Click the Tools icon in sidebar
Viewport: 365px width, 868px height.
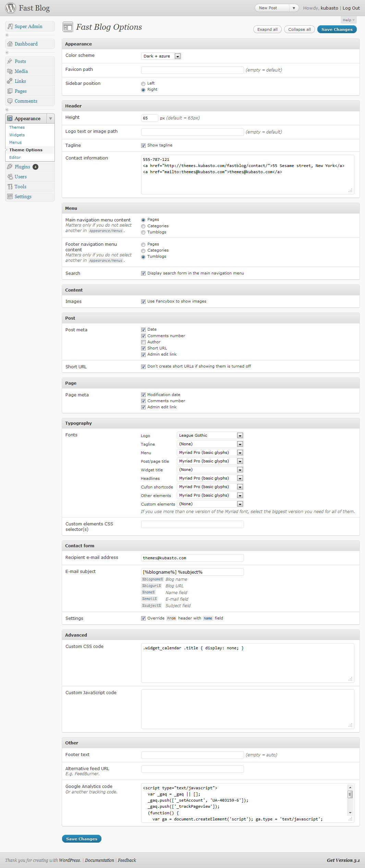[10, 187]
